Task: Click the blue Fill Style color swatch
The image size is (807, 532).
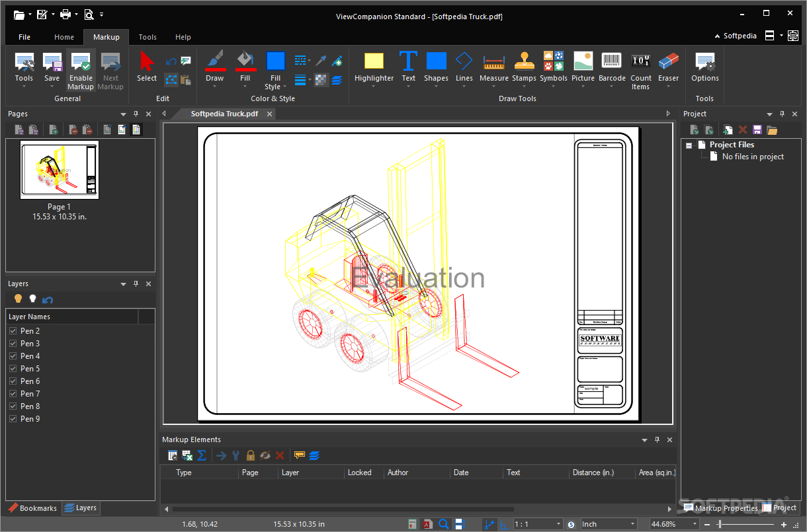Action: click(275, 61)
